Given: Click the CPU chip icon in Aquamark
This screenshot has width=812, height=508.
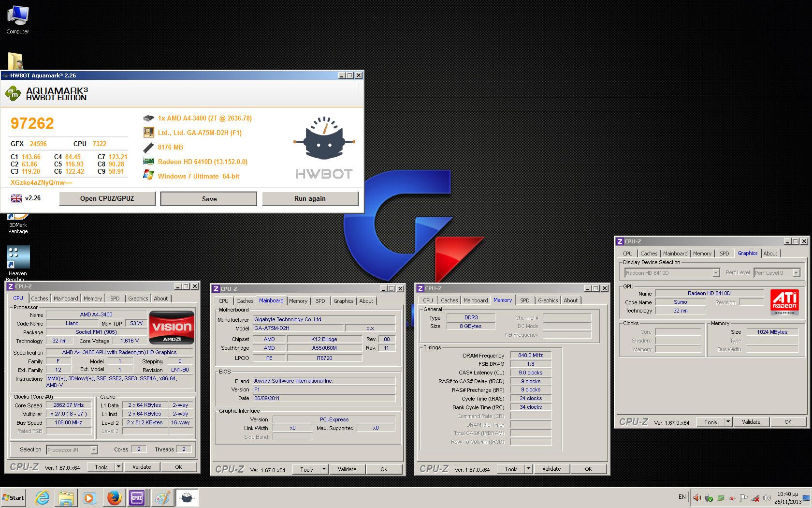Looking at the screenshot, I should coord(148,119).
